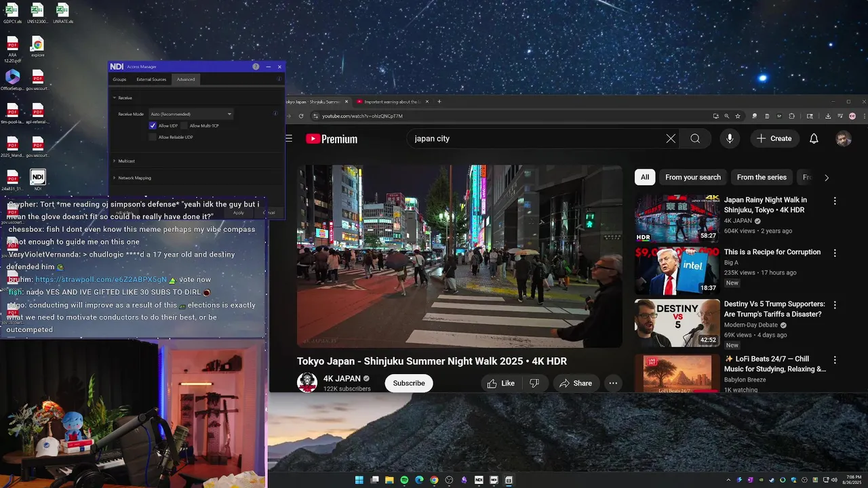868x488 pixels.
Task: Reload the browser page
Action: tap(301, 116)
